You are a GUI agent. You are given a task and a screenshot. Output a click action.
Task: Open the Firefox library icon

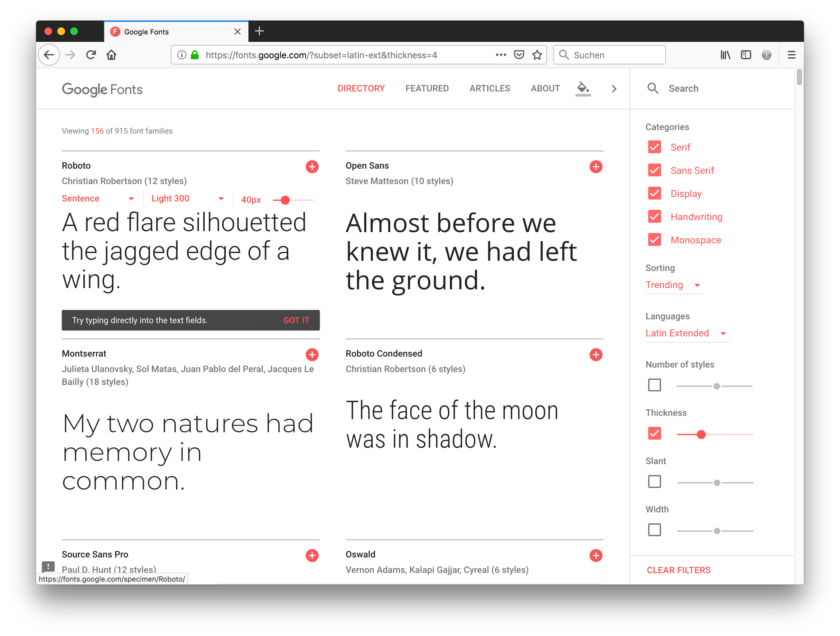point(725,55)
